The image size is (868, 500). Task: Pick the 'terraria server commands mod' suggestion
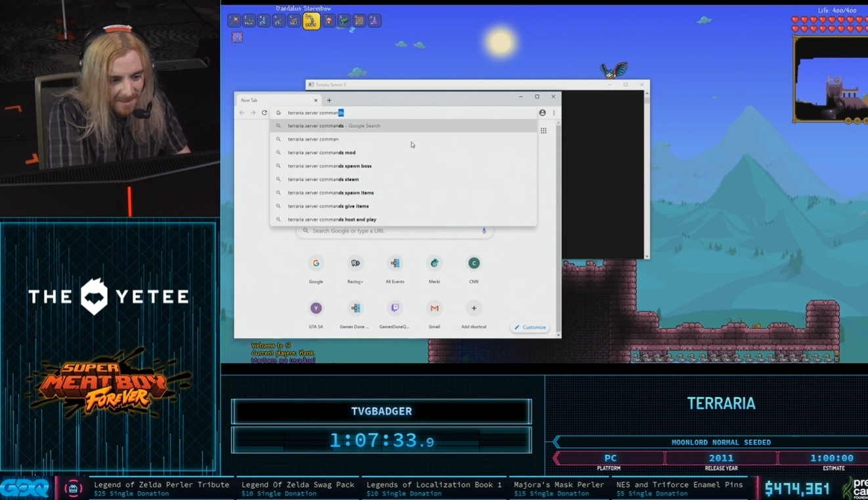(x=403, y=153)
